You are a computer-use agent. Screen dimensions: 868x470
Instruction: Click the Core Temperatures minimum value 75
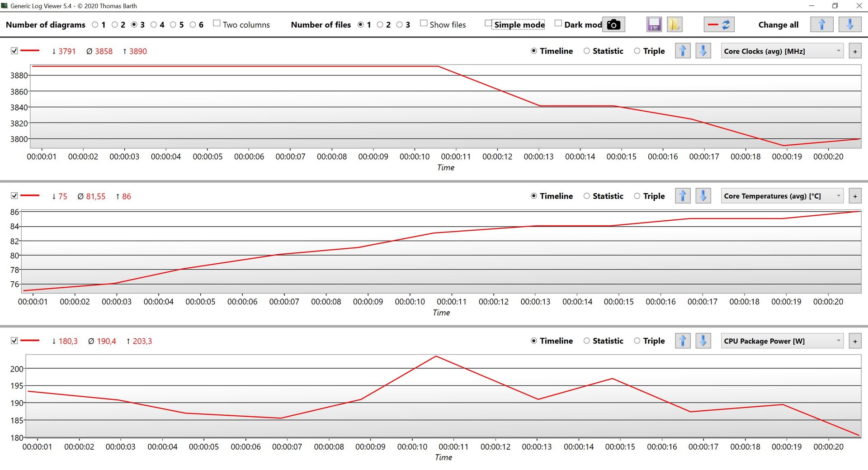pos(63,196)
